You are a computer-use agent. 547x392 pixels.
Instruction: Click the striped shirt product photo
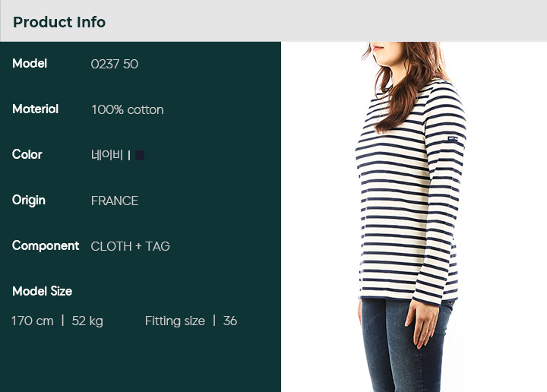tap(412, 217)
